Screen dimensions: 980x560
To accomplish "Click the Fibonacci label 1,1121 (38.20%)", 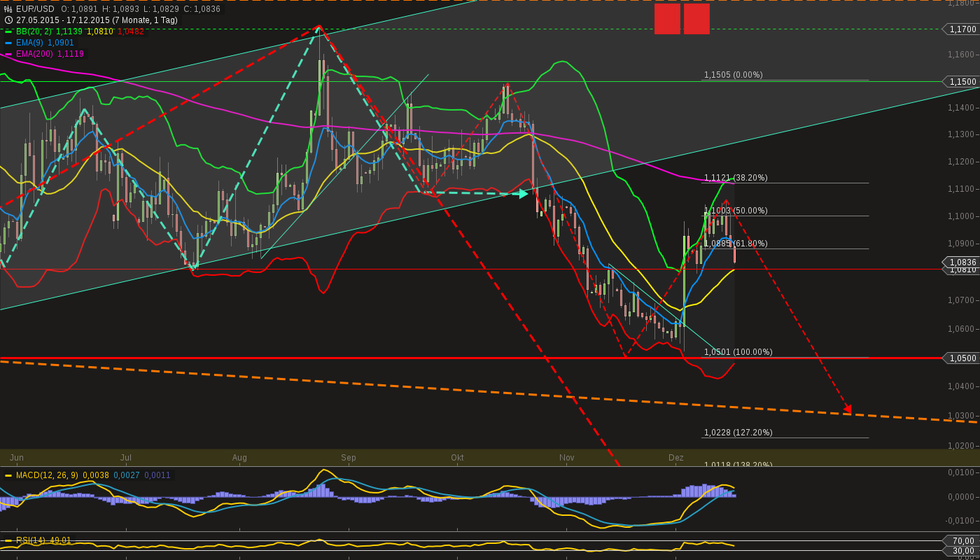I will [736, 178].
